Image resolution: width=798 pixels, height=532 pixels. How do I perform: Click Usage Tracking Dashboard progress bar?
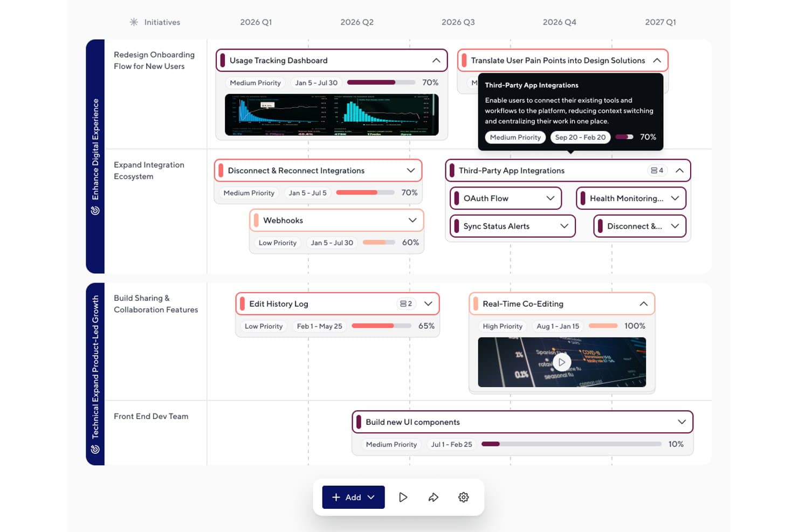[x=381, y=82]
